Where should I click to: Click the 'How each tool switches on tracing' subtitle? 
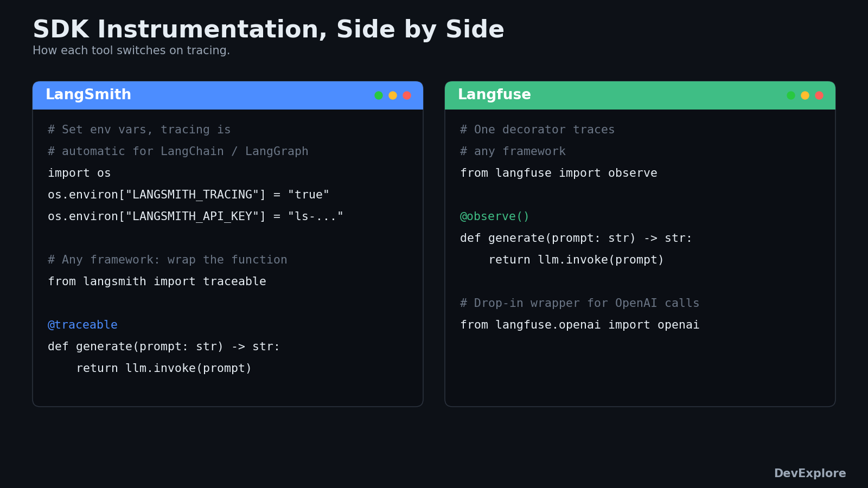(x=131, y=50)
